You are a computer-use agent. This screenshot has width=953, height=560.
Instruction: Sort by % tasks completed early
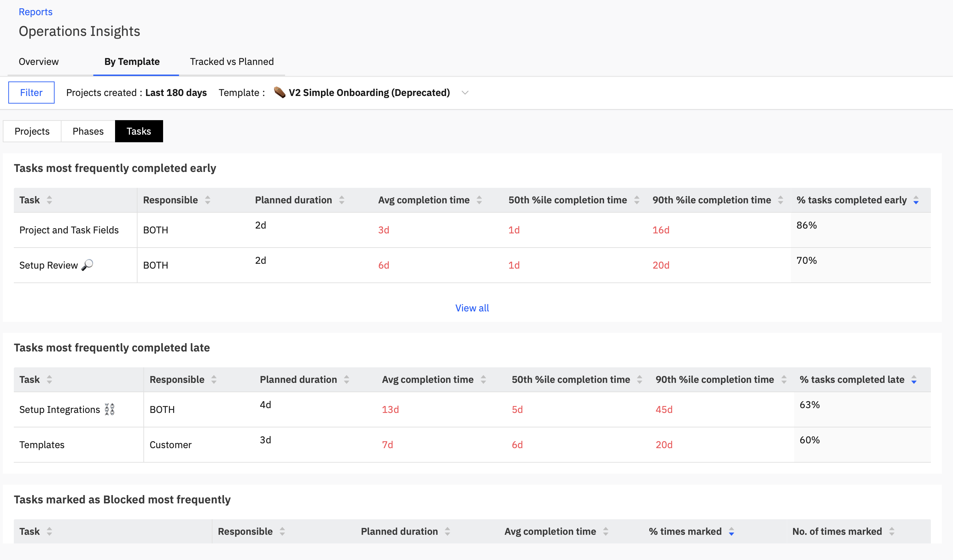pyautogui.click(x=916, y=200)
